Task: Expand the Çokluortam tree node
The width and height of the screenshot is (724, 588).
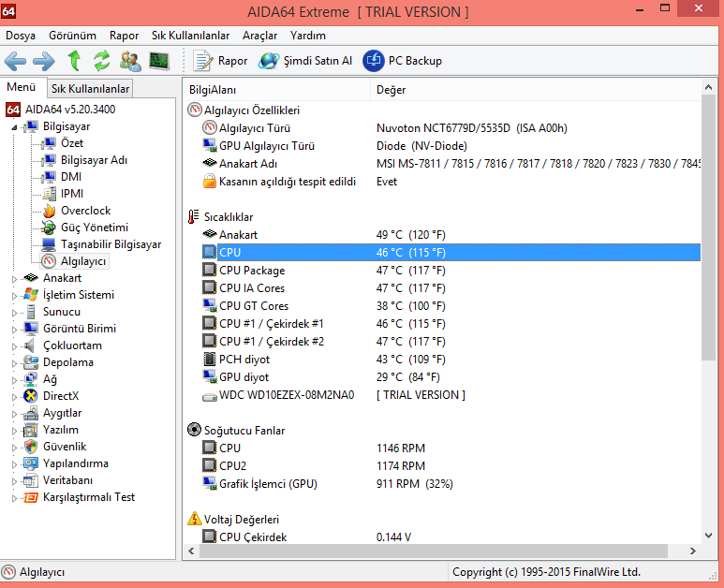Action: tap(14, 346)
